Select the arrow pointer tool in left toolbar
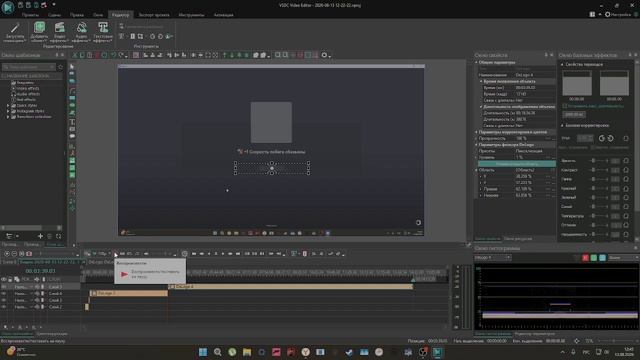640x360 pixels. 72,67
